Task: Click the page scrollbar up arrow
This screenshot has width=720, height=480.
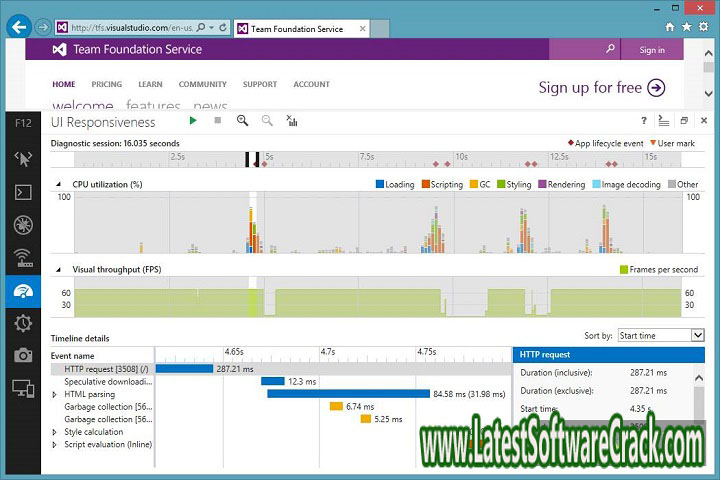Action: tap(709, 53)
